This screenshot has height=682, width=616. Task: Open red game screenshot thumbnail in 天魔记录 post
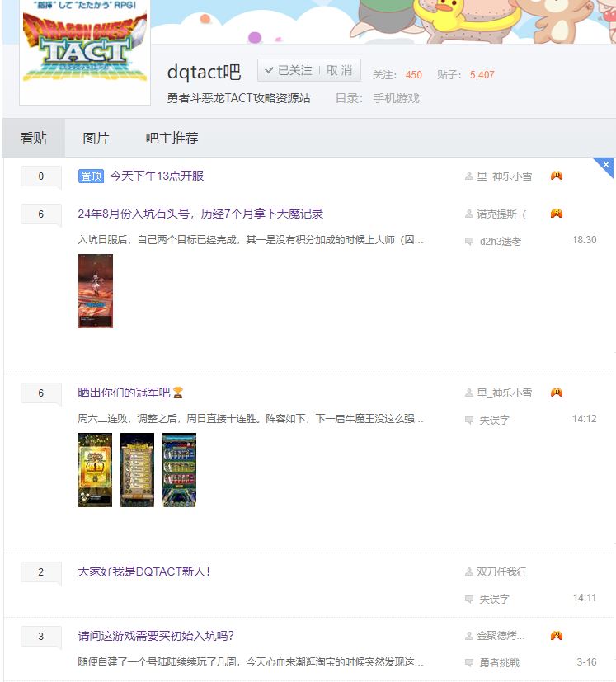click(x=96, y=291)
